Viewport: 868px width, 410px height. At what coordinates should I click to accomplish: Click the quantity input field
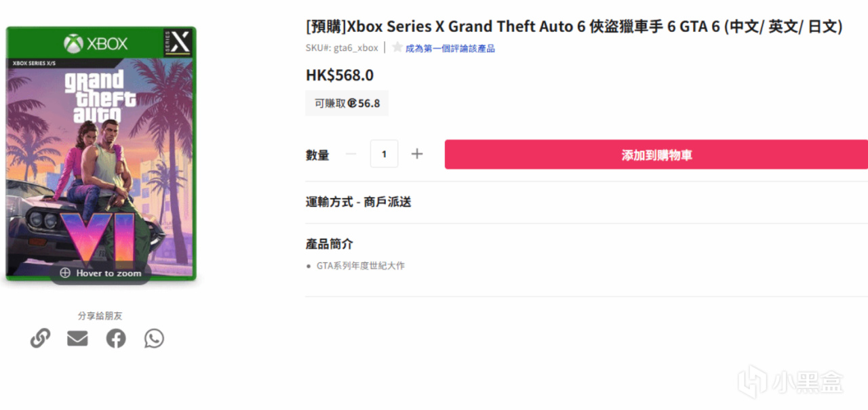pos(384,154)
